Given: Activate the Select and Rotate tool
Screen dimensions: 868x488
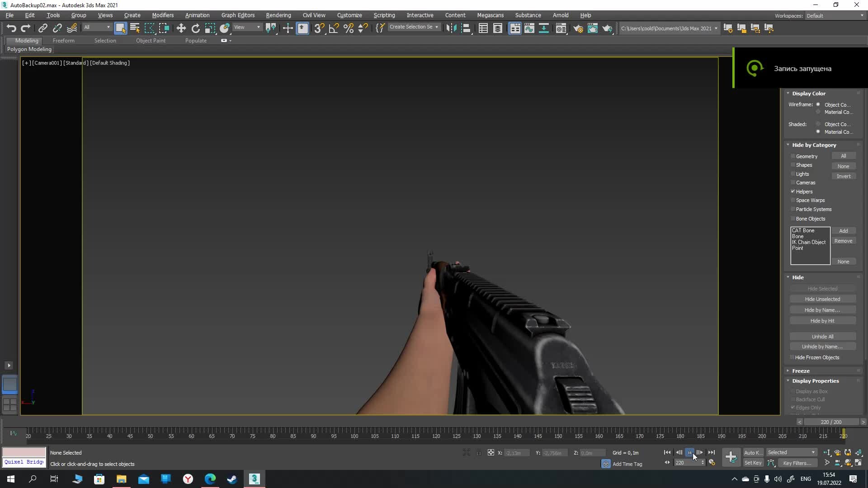Looking at the screenshot, I should tap(195, 28).
